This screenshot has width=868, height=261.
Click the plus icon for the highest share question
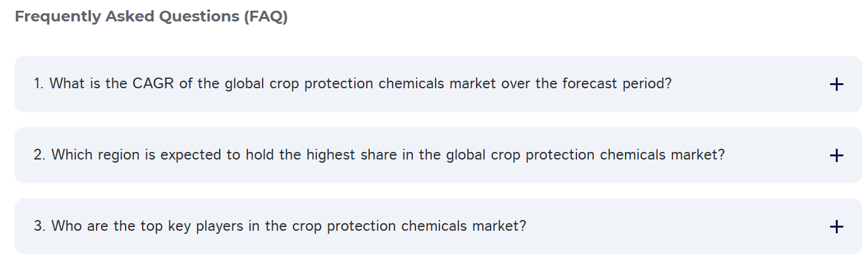click(836, 156)
